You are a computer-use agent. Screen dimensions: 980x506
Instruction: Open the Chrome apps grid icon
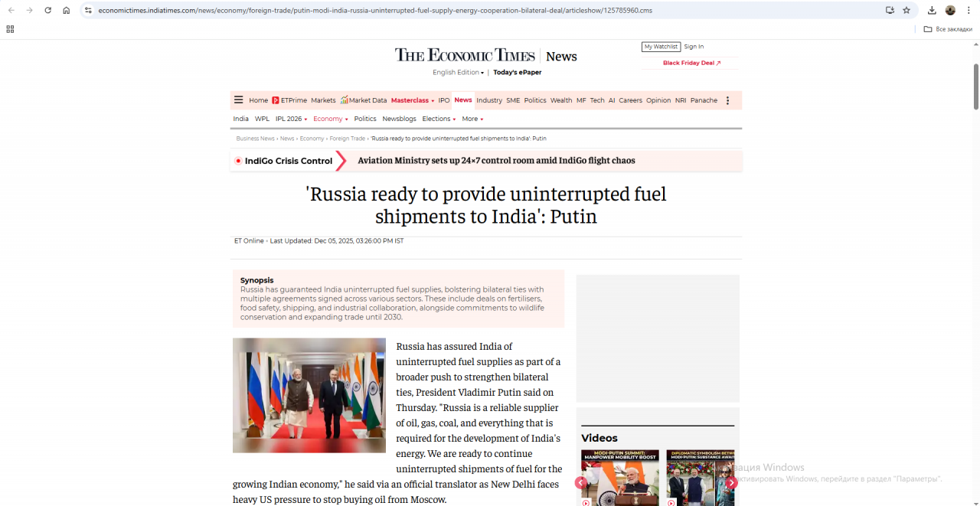click(10, 29)
